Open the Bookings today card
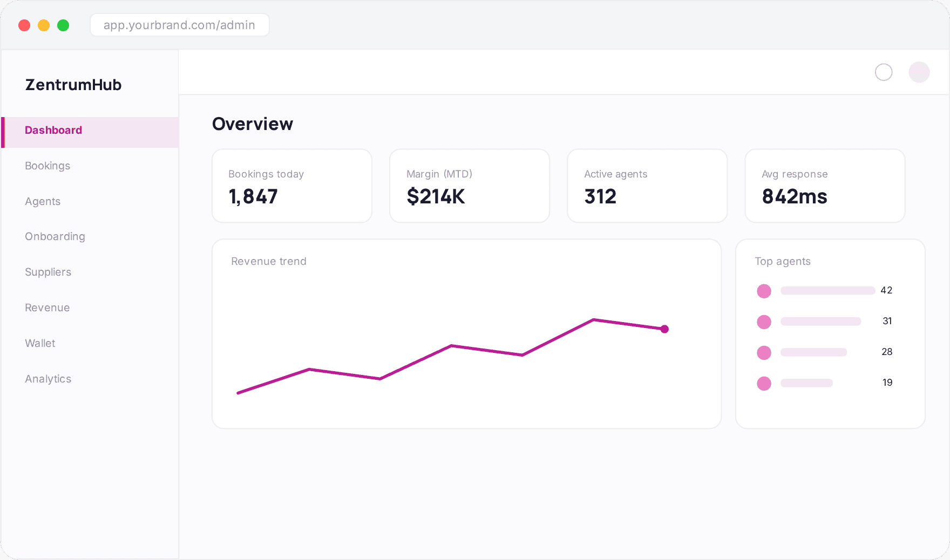 292,186
